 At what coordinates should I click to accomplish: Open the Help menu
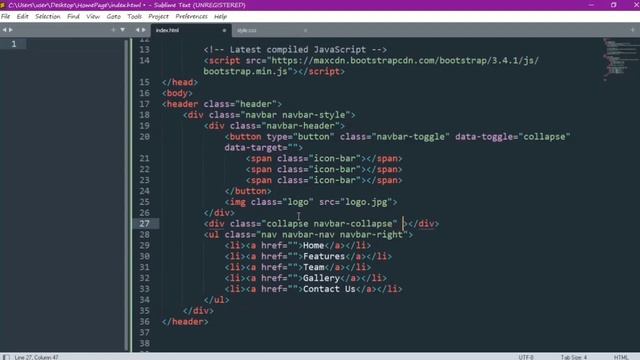[220, 16]
